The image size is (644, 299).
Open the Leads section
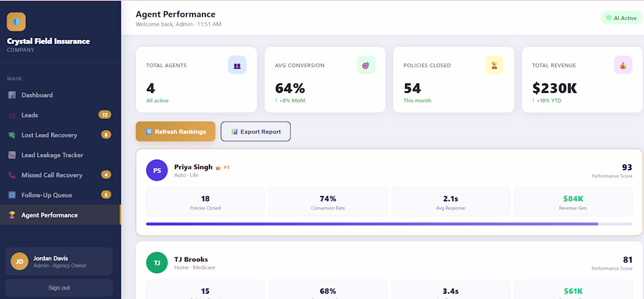60,115
